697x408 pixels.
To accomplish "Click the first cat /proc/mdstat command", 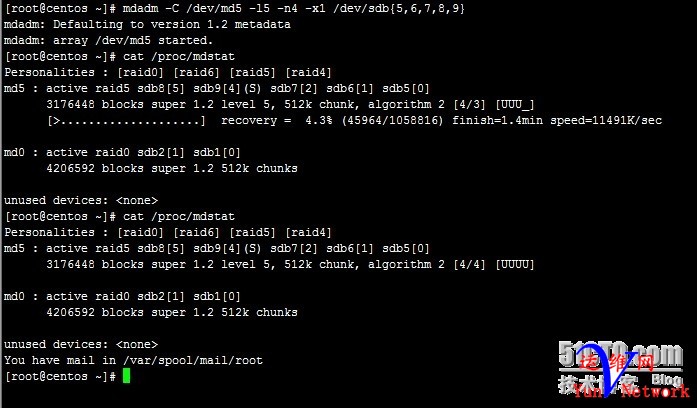I will (179, 56).
